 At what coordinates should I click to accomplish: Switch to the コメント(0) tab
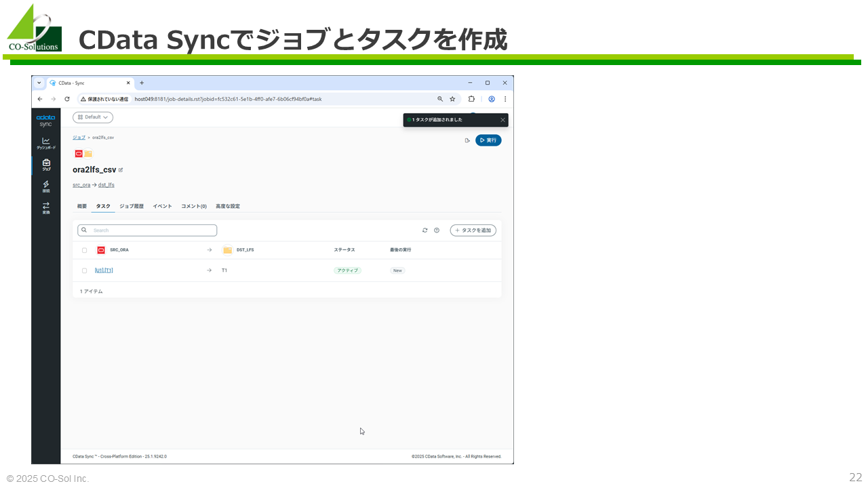pyautogui.click(x=194, y=206)
